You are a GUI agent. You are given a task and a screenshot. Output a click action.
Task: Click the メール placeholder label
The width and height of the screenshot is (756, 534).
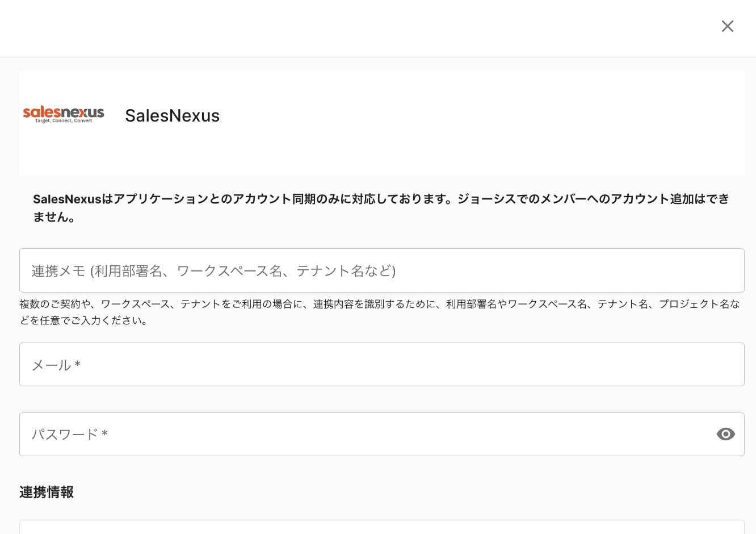tap(51, 365)
